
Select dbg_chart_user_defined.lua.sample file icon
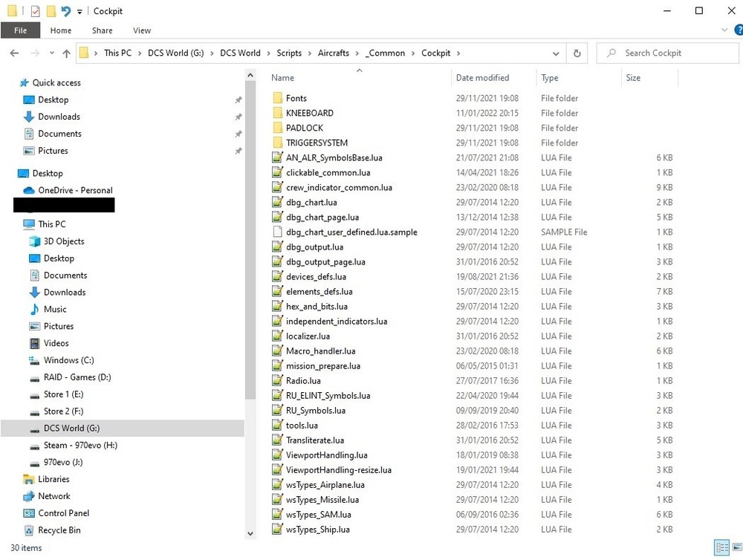278,232
